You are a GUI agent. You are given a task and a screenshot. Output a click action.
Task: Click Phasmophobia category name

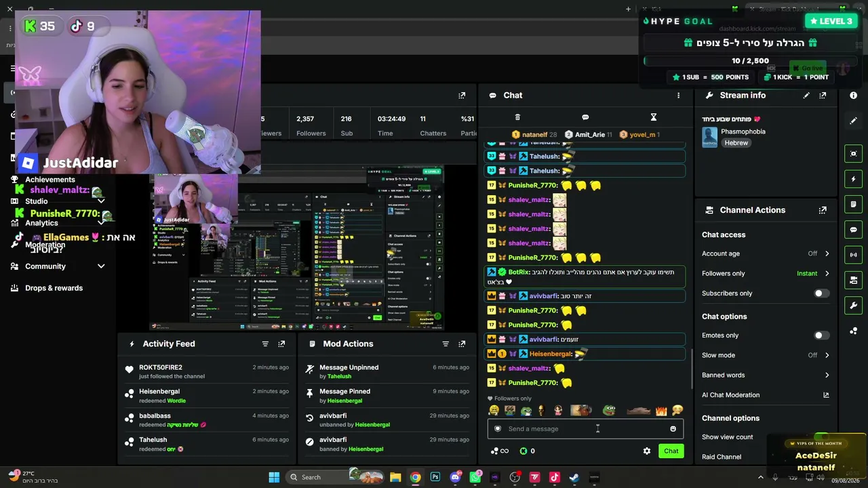(743, 131)
